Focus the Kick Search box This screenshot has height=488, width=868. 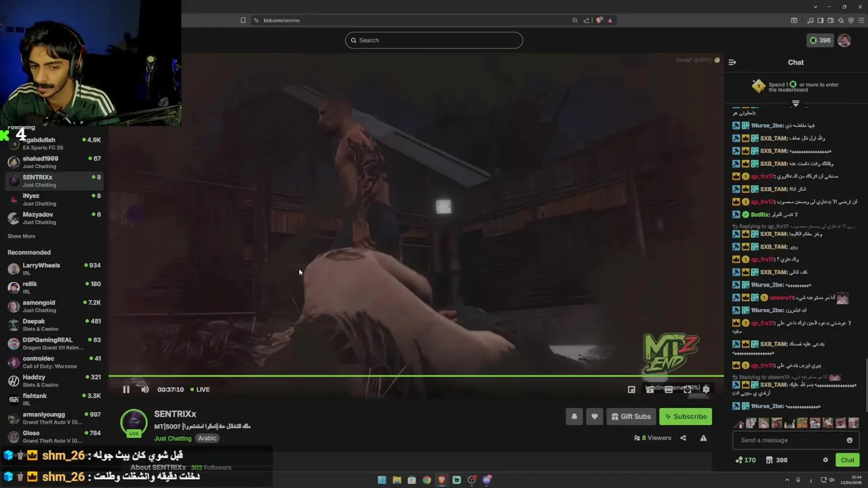pyautogui.click(x=434, y=40)
